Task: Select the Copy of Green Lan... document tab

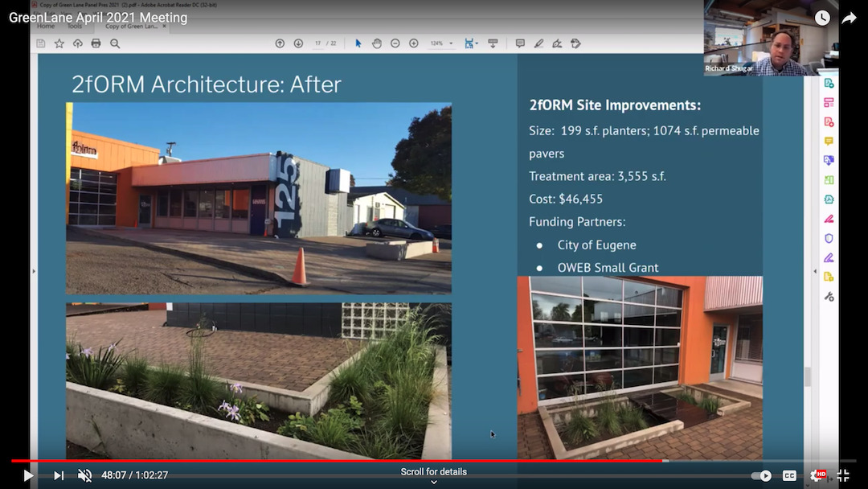Action: (x=131, y=26)
